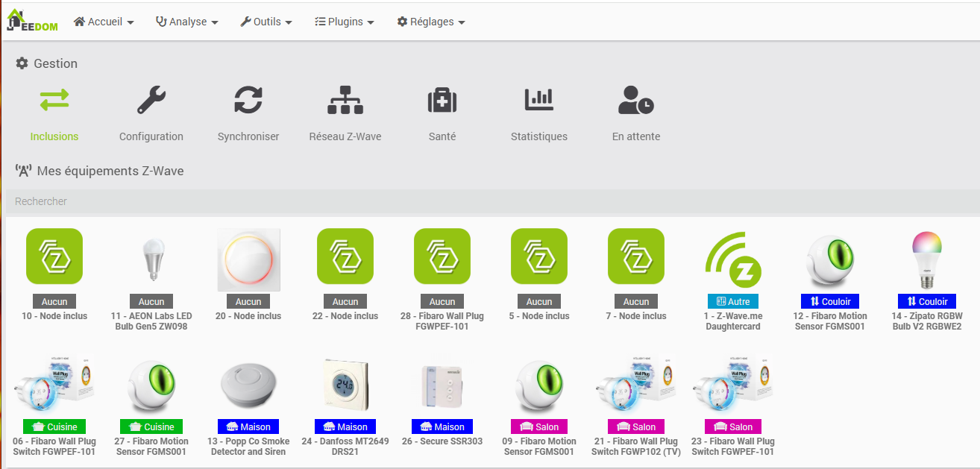
Task: Click '24 - Danfoss MT2649 DRS21' label
Action: 345,447
